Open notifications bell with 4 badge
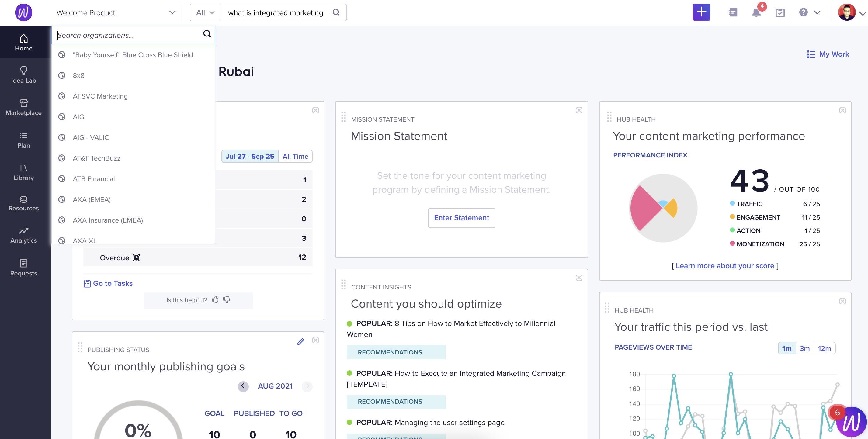 point(756,13)
